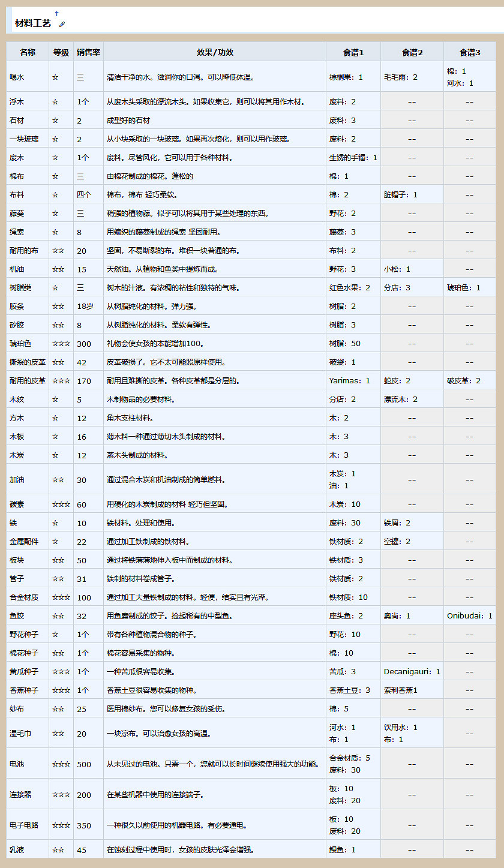Click the 食谱2 column header
Screen dimensions: 504x868
point(411,52)
